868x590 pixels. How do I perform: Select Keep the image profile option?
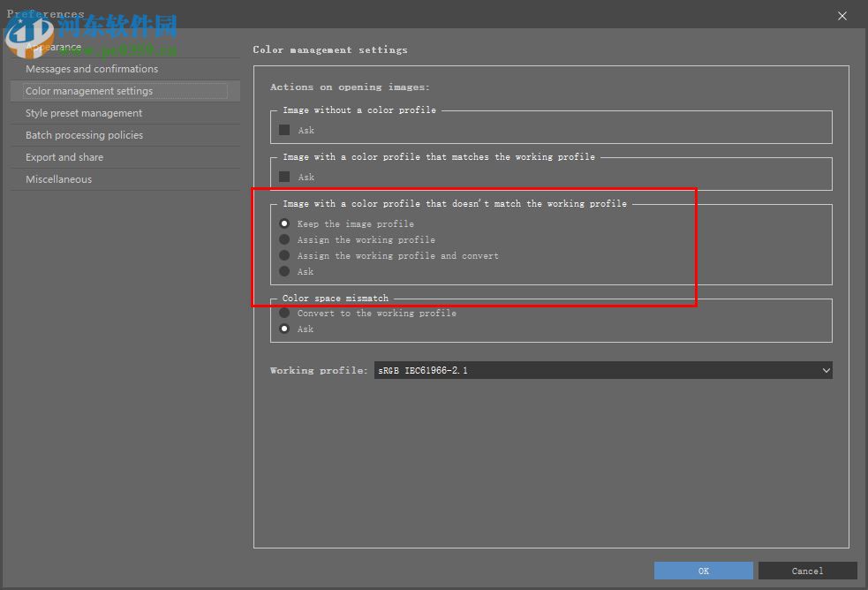(284, 223)
